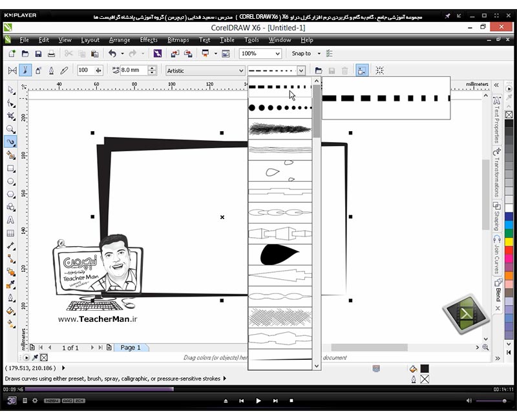
Task: Click the Import icon
Action: [x=174, y=54]
